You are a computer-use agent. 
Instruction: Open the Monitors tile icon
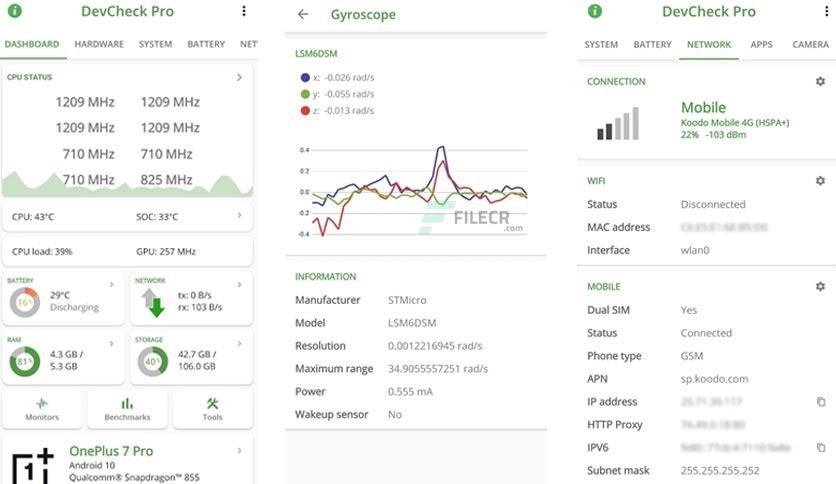pos(42,404)
